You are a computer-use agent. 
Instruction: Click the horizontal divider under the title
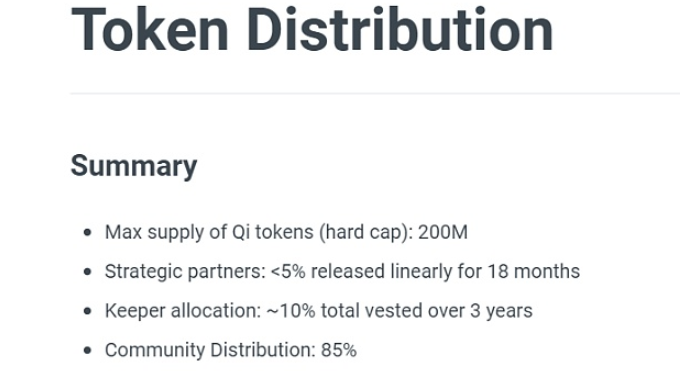pos(375,93)
